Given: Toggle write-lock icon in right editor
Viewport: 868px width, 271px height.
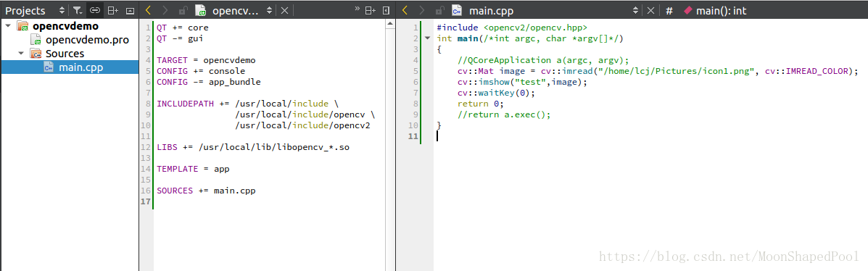Looking at the screenshot, I should (x=439, y=11).
